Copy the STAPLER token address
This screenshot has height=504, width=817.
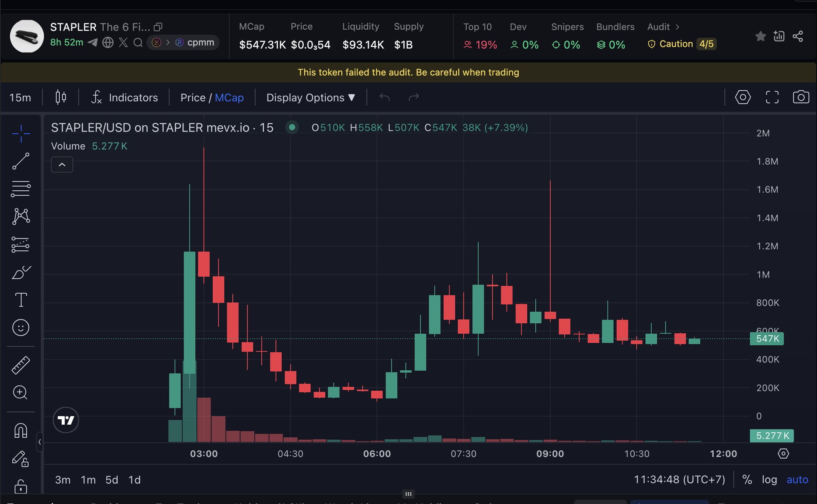point(158,27)
